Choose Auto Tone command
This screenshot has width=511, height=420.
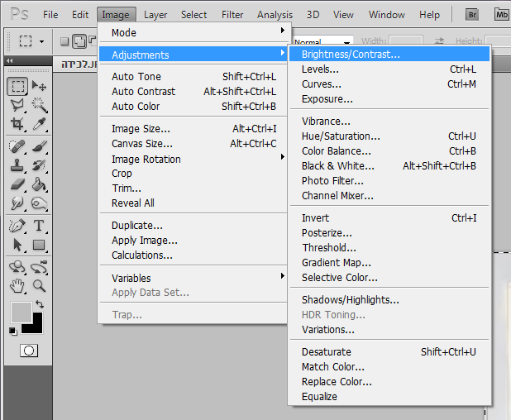click(x=193, y=77)
